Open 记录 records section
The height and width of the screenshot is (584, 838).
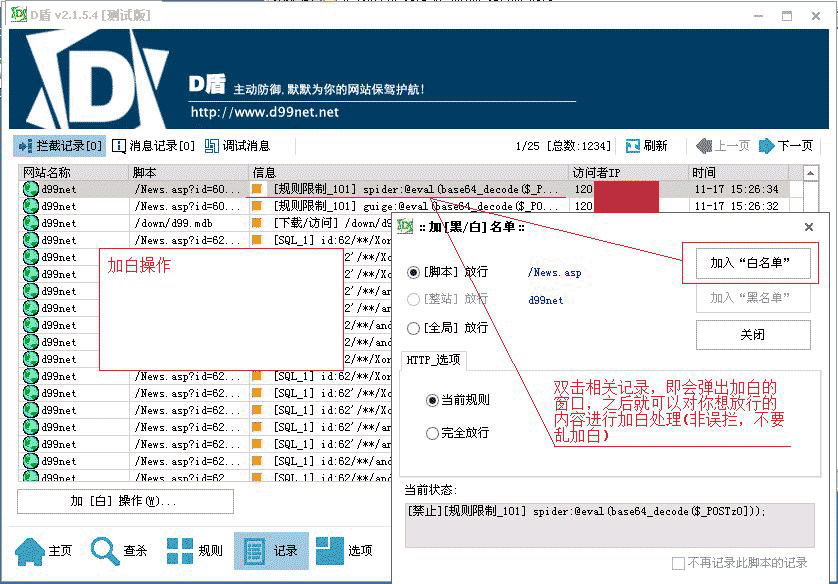(x=271, y=551)
